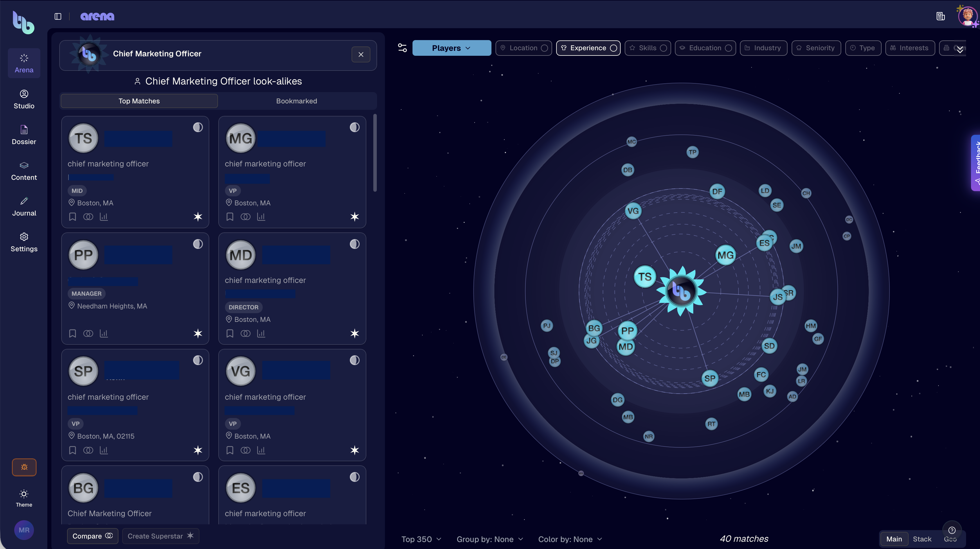
Task: Click the superstar star icon on VG card
Action: point(354,450)
